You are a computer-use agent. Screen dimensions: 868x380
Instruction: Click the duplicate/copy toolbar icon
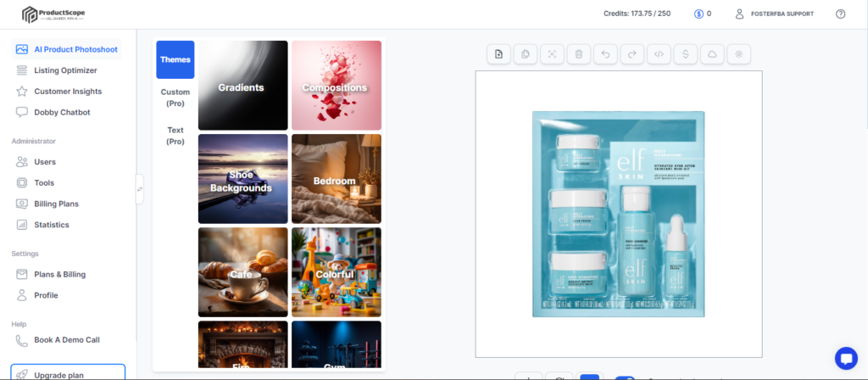tap(526, 53)
